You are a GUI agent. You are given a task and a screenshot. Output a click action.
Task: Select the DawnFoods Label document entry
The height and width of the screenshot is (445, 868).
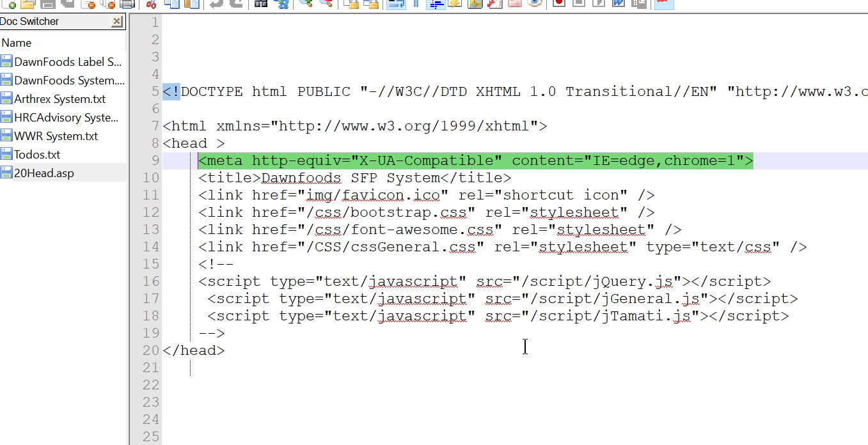pyautogui.click(x=67, y=62)
